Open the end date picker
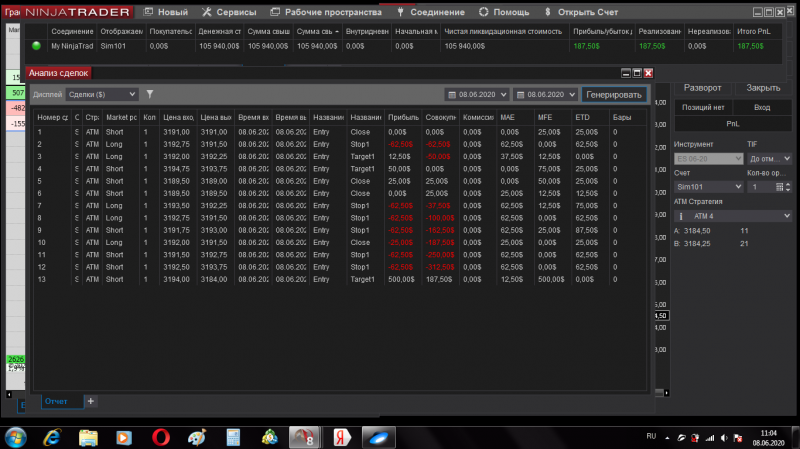The width and height of the screenshot is (800, 449). 545,94
